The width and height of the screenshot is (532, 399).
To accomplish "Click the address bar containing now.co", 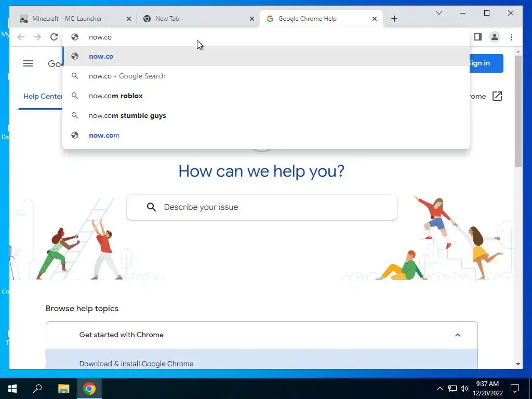I will (266, 37).
